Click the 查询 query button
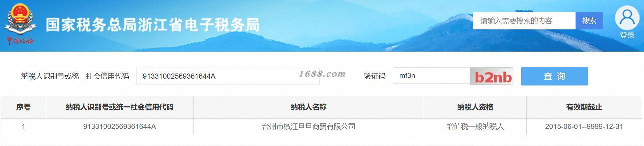This screenshot has width=644, height=146. pyautogui.click(x=554, y=76)
